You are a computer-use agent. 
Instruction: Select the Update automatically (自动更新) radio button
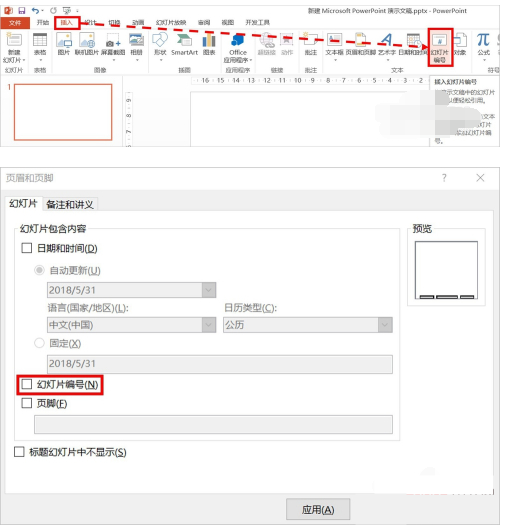39,271
